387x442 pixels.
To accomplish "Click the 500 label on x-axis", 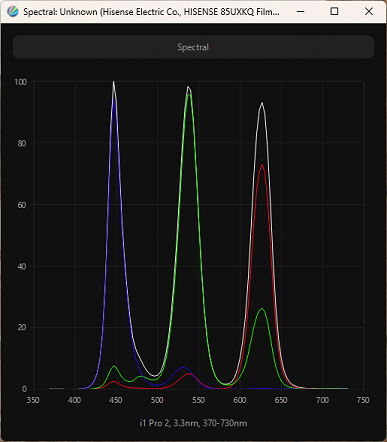I will (x=157, y=400).
